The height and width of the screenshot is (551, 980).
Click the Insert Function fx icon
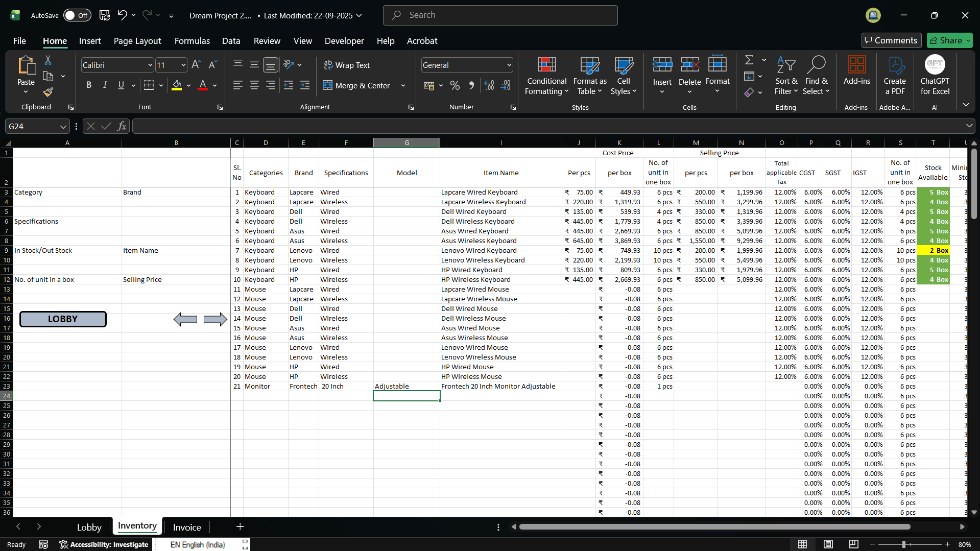[122, 126]
